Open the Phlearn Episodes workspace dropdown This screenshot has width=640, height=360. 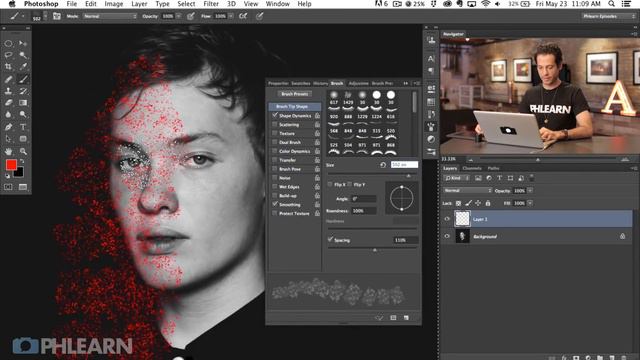[x=608, y=16]
